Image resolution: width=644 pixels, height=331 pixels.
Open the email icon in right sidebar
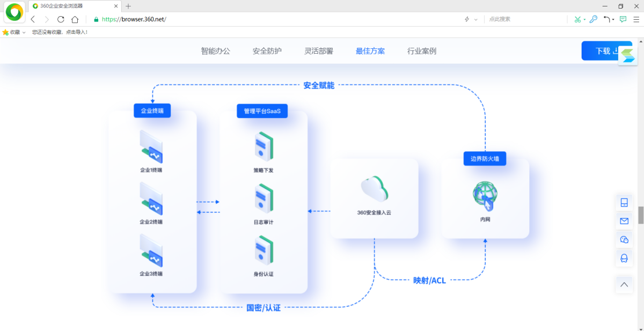coord(624,220)
